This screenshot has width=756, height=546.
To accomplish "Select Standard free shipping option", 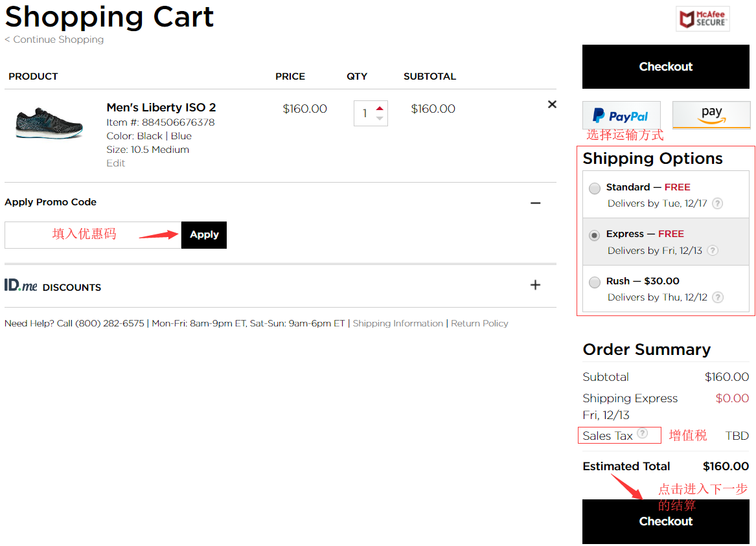I will [x=595, y=188].
